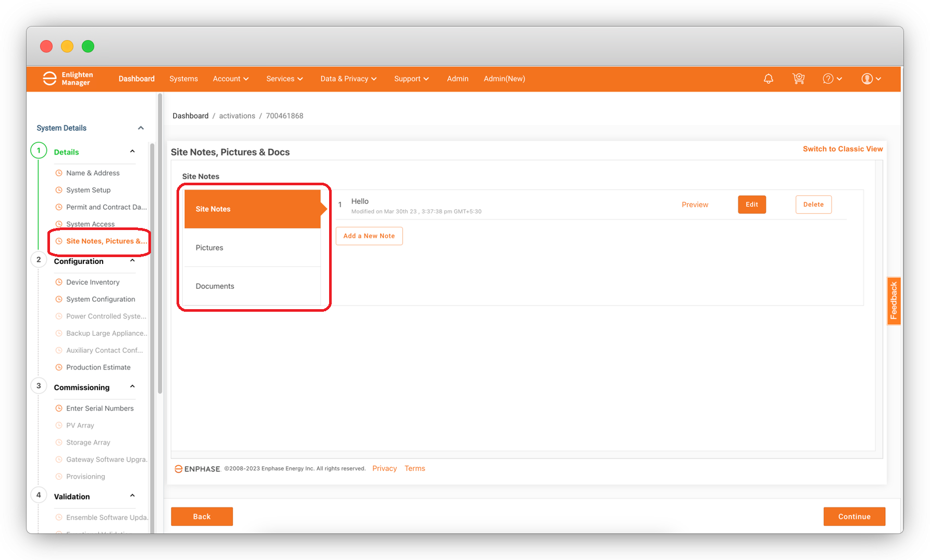930x560 pixels.
Task: Collapse the Commissioning section
Action: tap(132, 387)
